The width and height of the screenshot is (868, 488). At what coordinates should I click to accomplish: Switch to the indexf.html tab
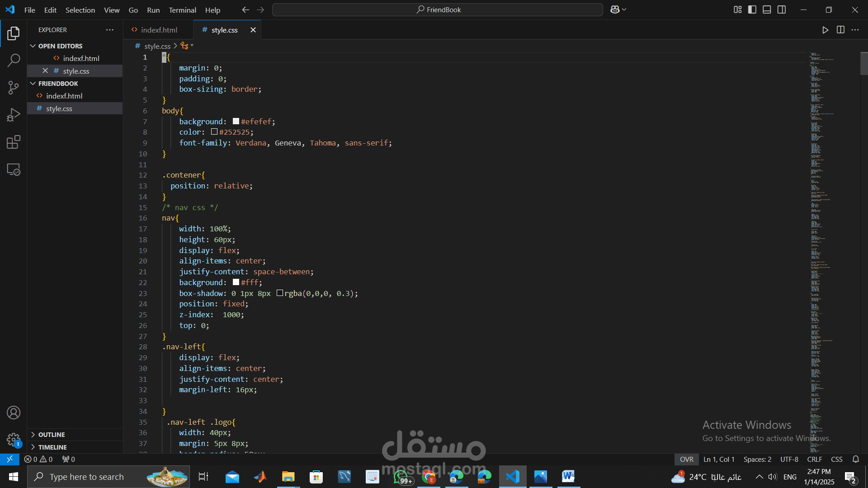[x=159, y=30]
